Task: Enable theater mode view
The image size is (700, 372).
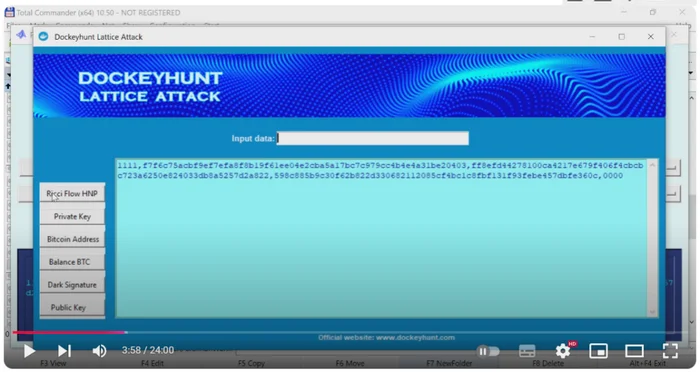Action: pyautogui.click(x=634, y=351)
